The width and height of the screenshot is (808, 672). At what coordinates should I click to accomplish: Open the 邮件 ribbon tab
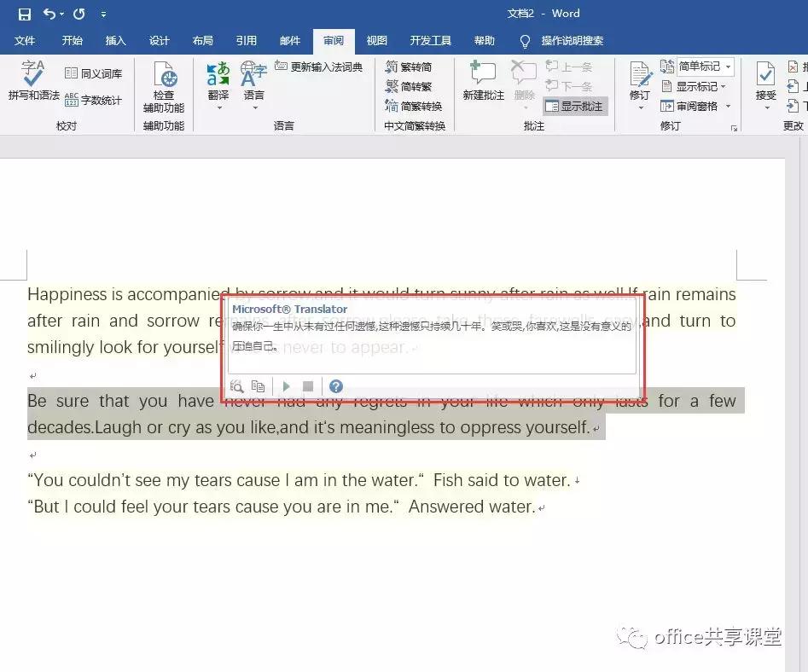(290, 40)
